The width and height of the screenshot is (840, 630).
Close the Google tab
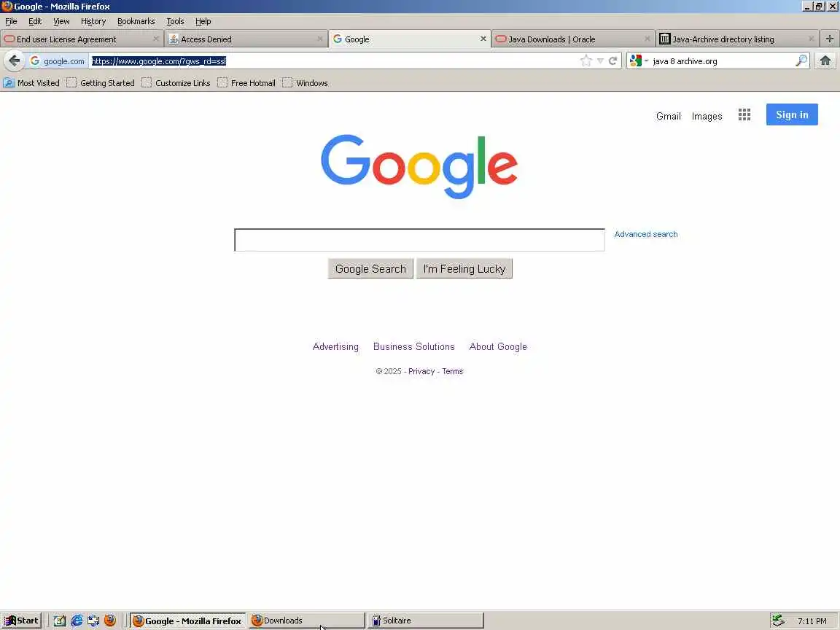483,39
